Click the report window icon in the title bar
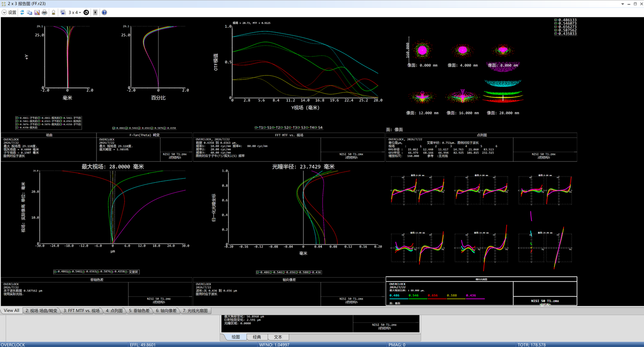 4,3
